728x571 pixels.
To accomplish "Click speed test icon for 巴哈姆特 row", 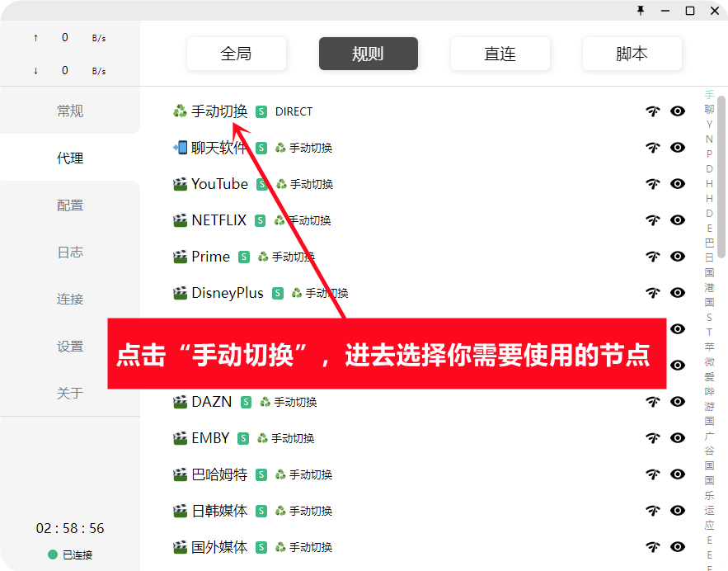I will (653, 474).
